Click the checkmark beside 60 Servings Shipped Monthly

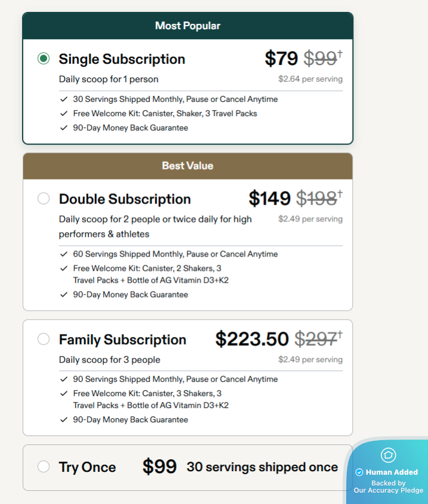[64, 254]
